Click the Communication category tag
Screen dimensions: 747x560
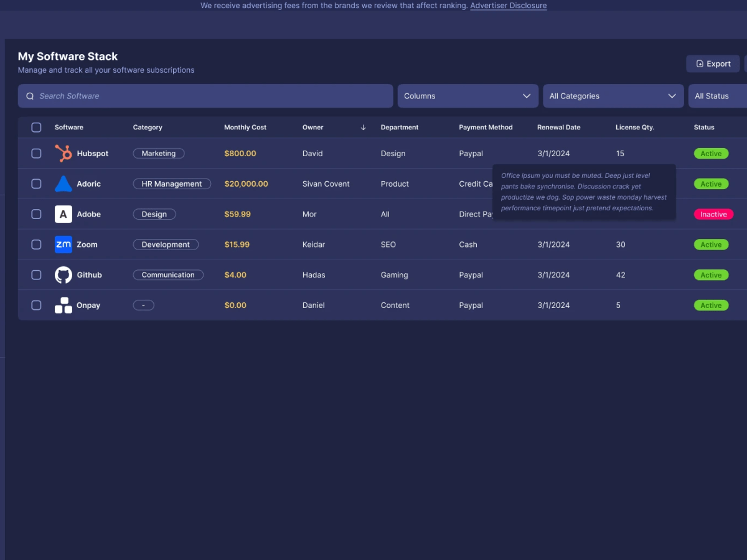tap(168, 275)
